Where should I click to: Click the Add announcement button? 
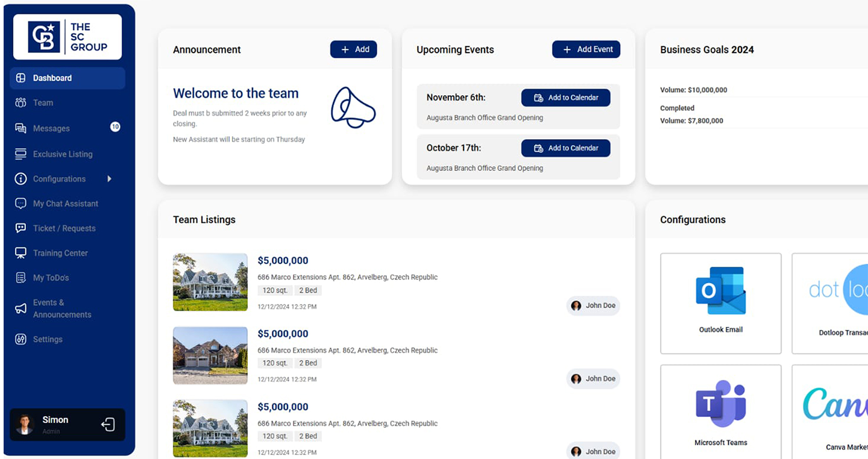tap(353, 49)
